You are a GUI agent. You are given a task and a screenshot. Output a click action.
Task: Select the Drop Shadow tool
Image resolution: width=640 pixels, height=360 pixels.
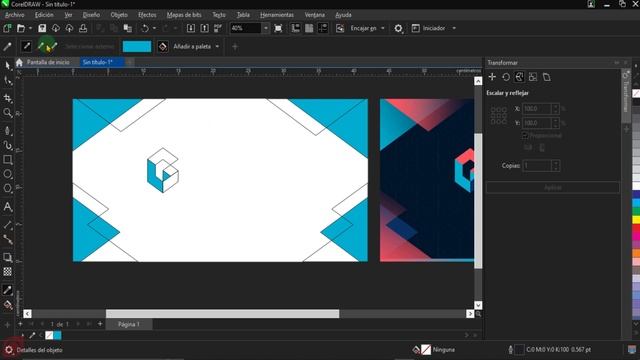coord(7,258)
